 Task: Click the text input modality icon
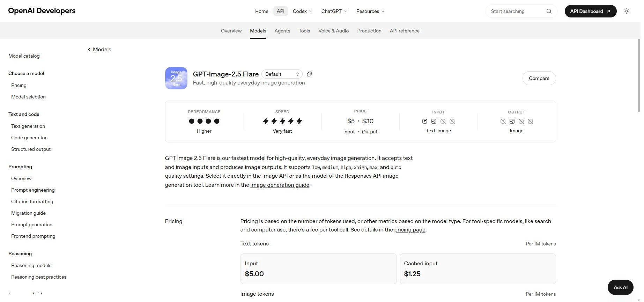[x=425, y=121]
